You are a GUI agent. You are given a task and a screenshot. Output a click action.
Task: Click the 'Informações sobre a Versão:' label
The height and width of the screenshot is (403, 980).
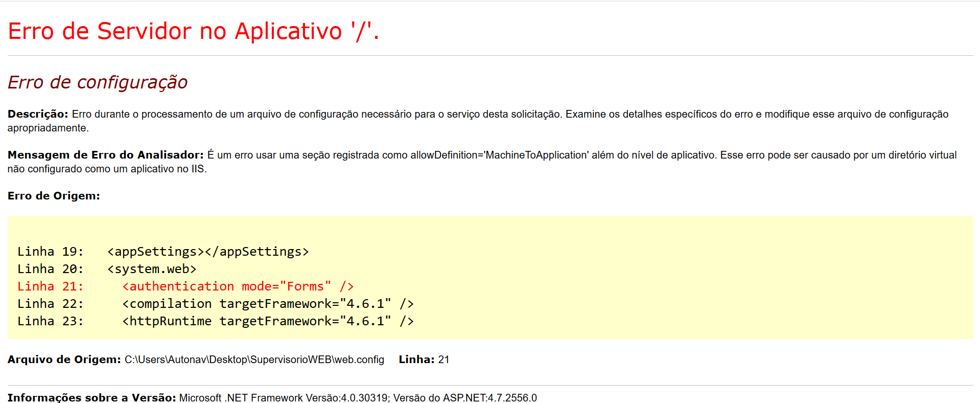[x=92, y=398]
